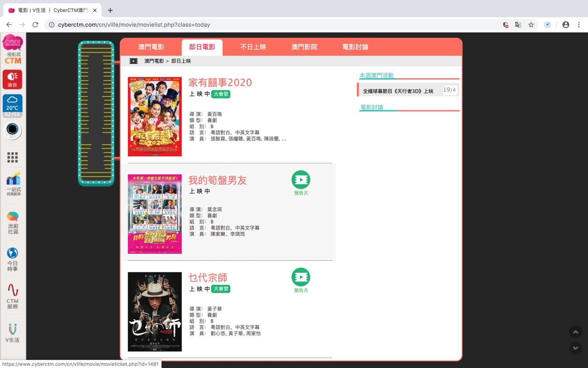Open a new browser tab
Screen dimensions: 588x368
tap(110, 10)
